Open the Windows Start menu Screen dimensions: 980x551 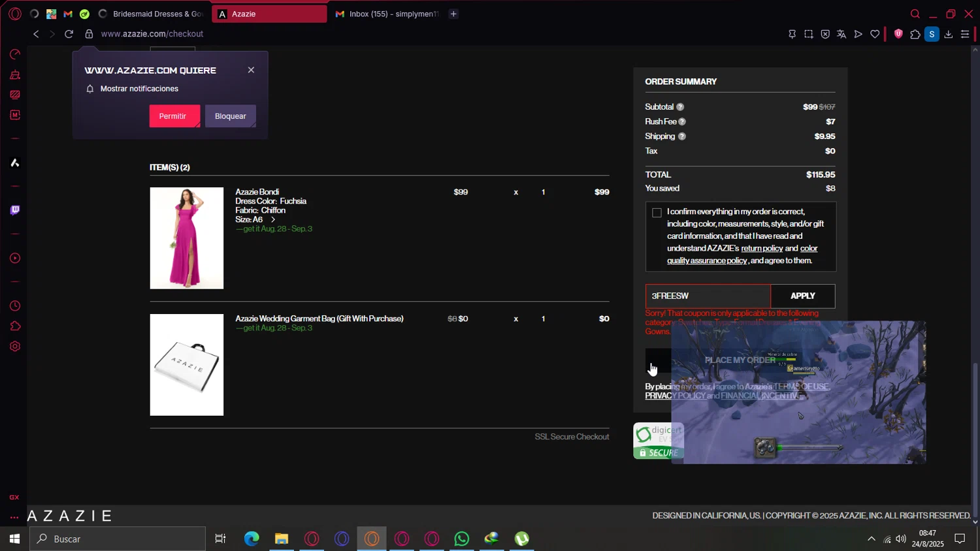click(x=14, y=539)
